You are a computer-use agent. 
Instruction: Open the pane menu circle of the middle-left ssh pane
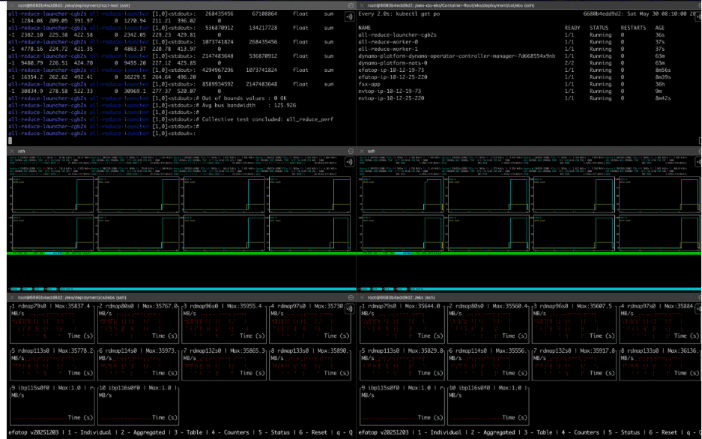(351, 151)
